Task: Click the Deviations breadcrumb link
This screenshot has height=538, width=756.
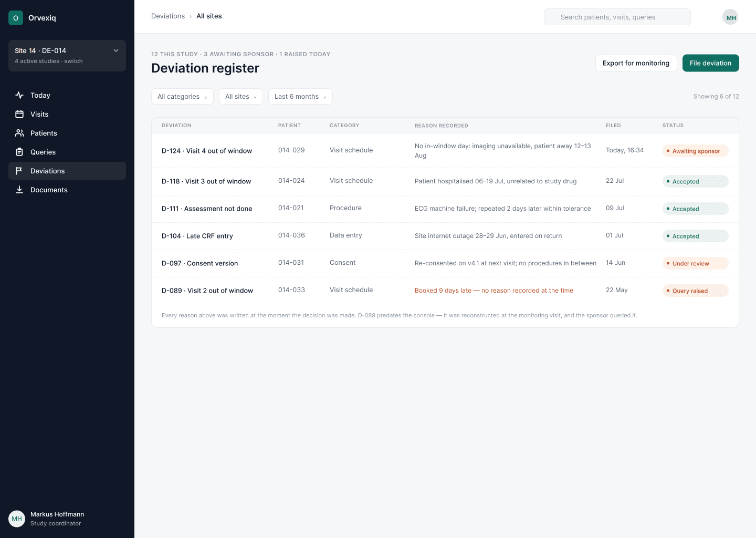Action: click(168, 16)
